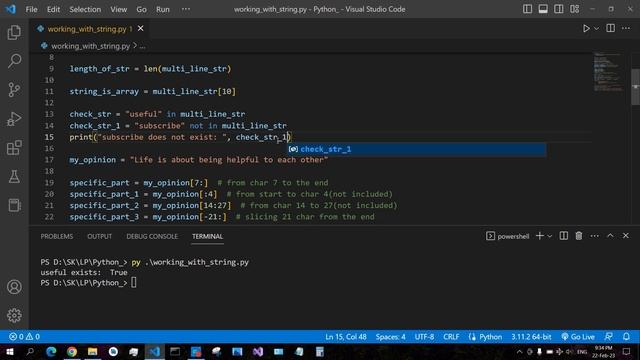This screenshot has height=360, width=640.
Task: Split the editor to the right
Action: [x=611, y=28]
